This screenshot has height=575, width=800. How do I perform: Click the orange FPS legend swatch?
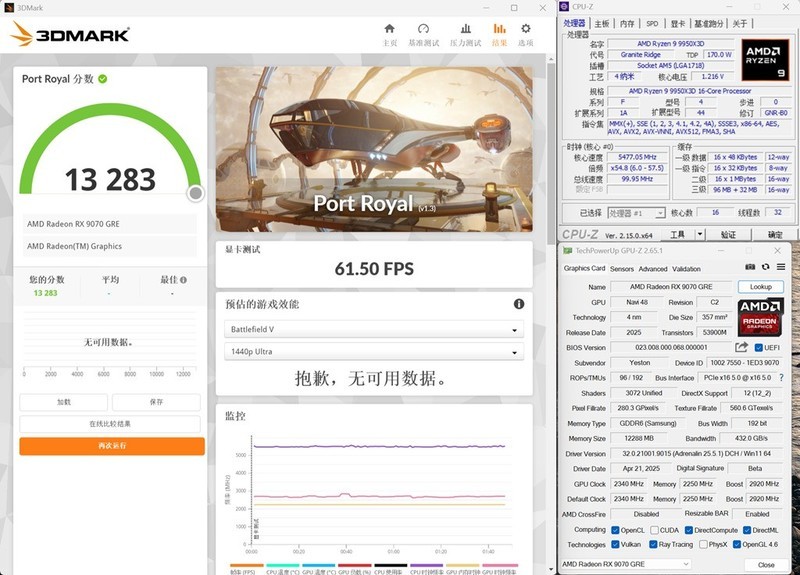click(x=247, y=565)
